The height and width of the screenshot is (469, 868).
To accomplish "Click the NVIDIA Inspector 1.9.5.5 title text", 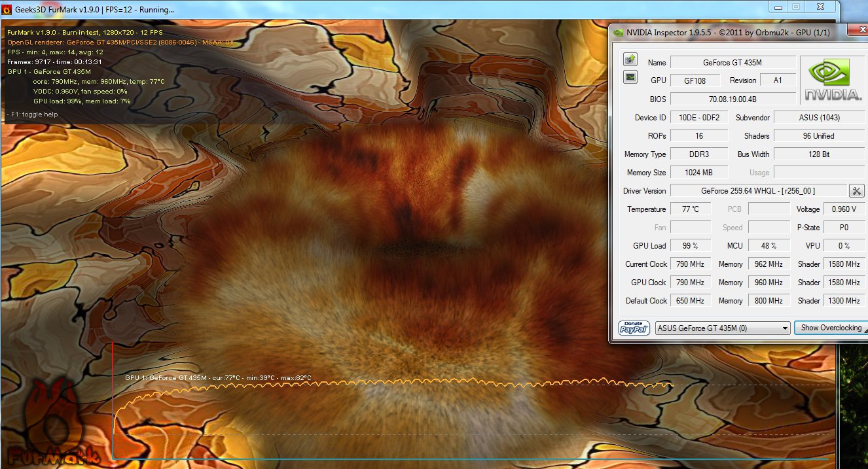I will (x=728, y=32).
